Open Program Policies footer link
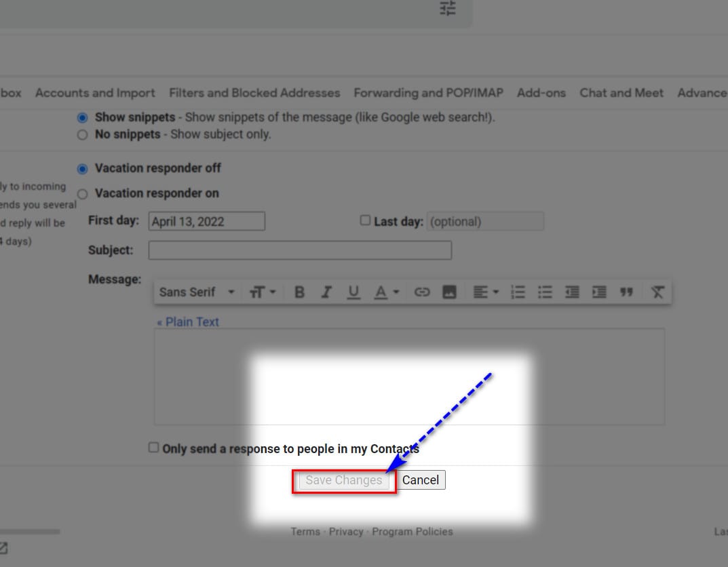The image size is (728, 567). click(413, 532)
